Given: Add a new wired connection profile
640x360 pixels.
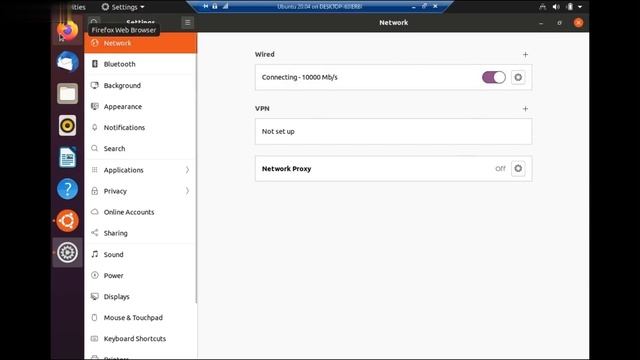Looking at the screenshot, I should [x=525, y=54].
